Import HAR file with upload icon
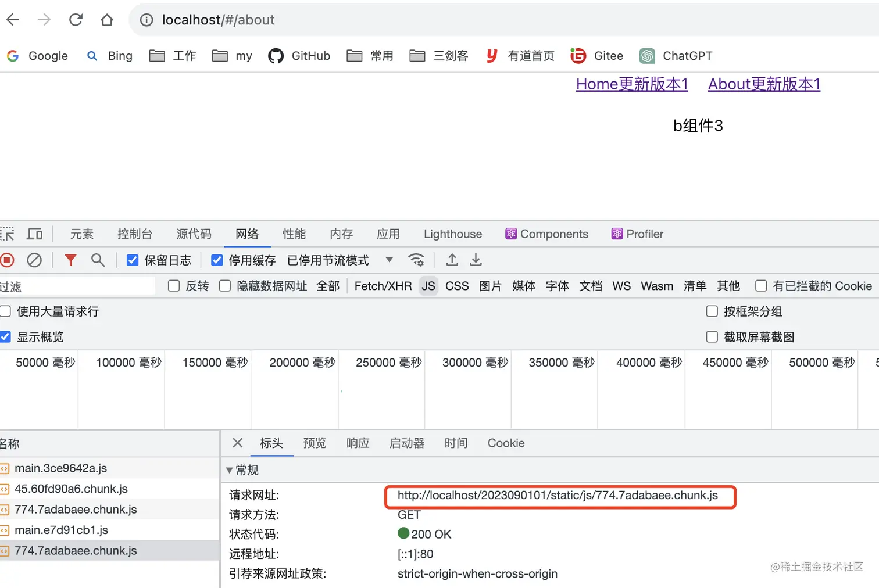Viewport: 879px width, 588px height. tap(452, 260)
